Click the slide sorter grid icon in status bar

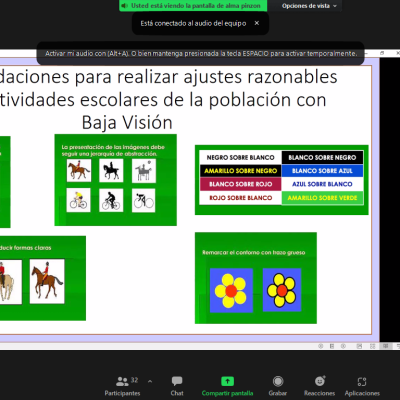coord(372,346)
